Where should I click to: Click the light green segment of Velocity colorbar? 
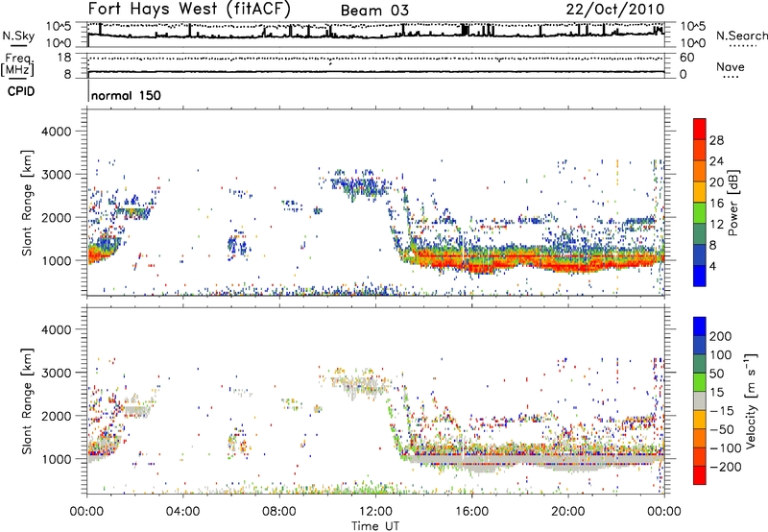click(700, 382)
